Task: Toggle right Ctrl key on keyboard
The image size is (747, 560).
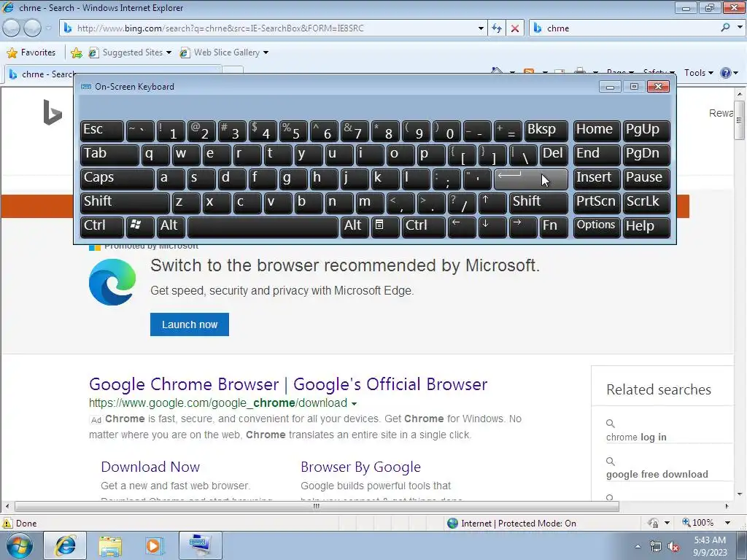Action: coord(424,226)
